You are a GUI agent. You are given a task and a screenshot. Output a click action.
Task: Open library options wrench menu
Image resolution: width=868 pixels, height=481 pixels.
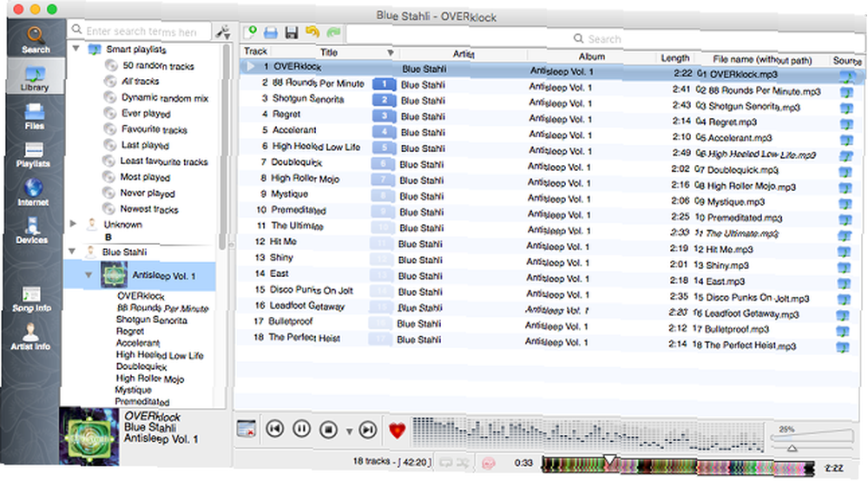(x=222, y=32)
